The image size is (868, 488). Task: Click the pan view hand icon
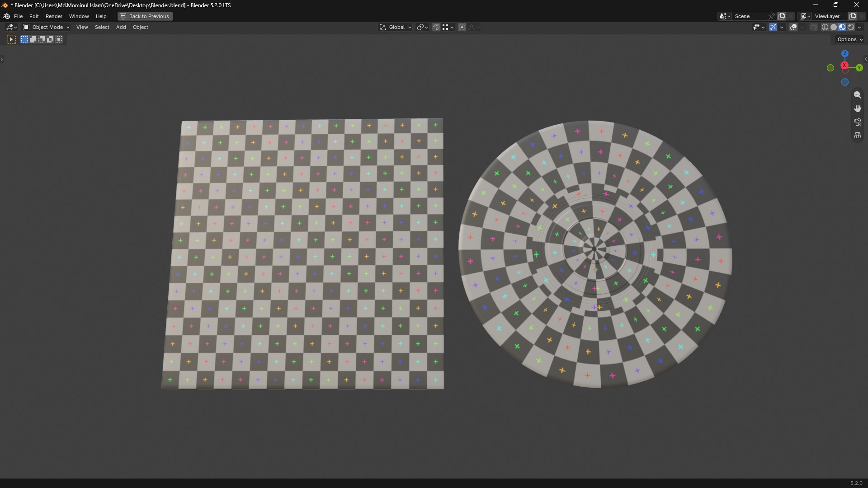[x=858, y=108]
